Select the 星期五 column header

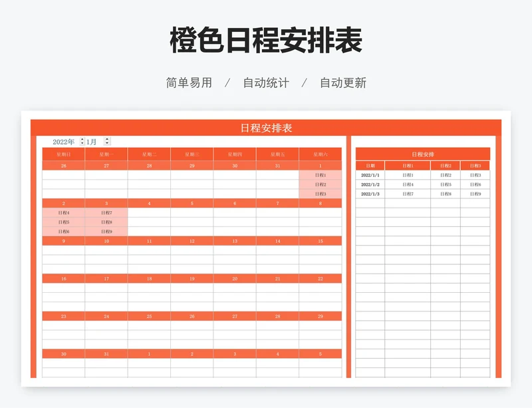click(277, 154)
